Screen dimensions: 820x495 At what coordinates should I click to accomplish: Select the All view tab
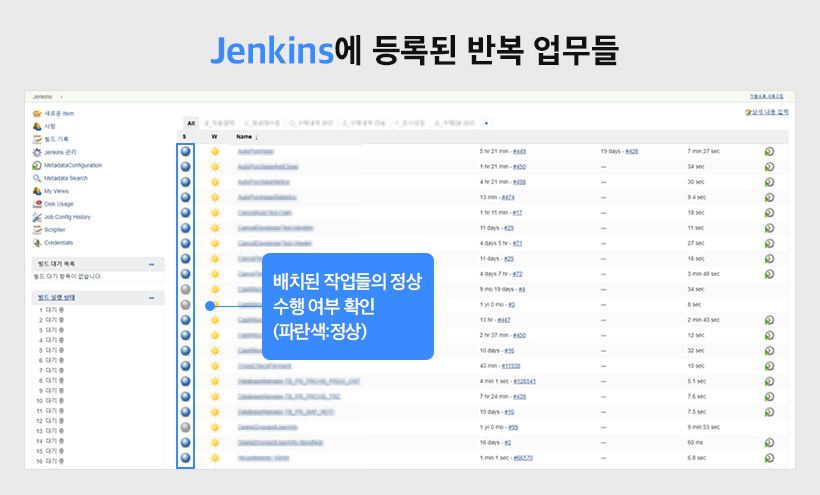(191, 122)
